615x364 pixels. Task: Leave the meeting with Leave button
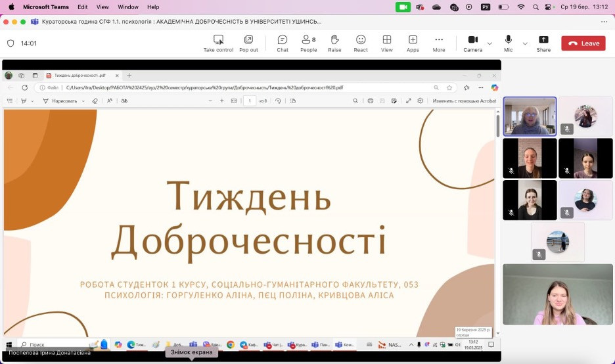click(583, 43)
